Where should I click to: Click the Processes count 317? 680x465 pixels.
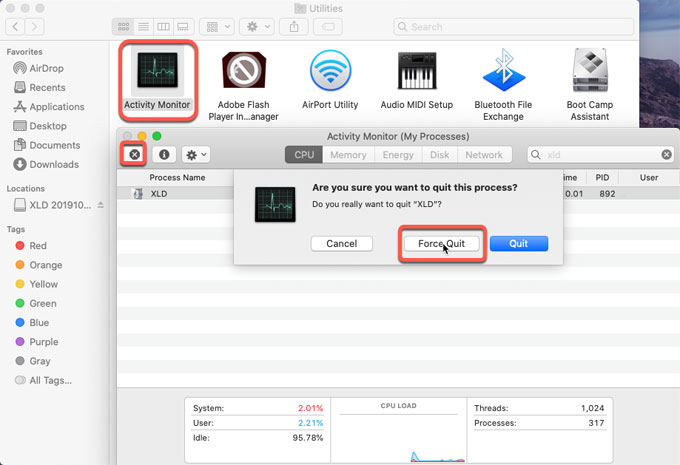click(x=596, y=423)
